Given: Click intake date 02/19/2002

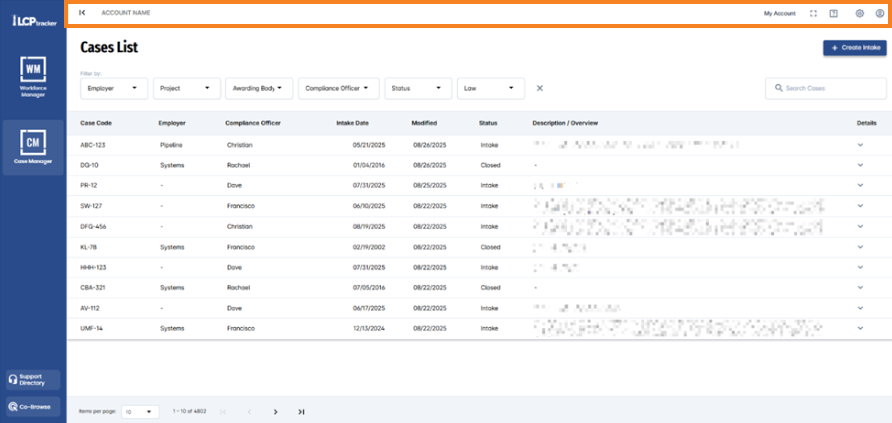Looking at the screenshot, I should (x=369, y=247).
